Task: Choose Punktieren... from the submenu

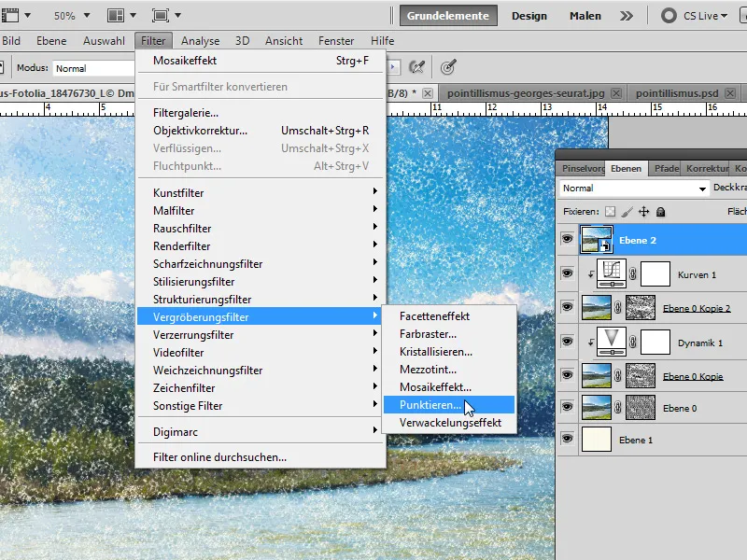Action: pyautogui.click(x=449, y=405)
